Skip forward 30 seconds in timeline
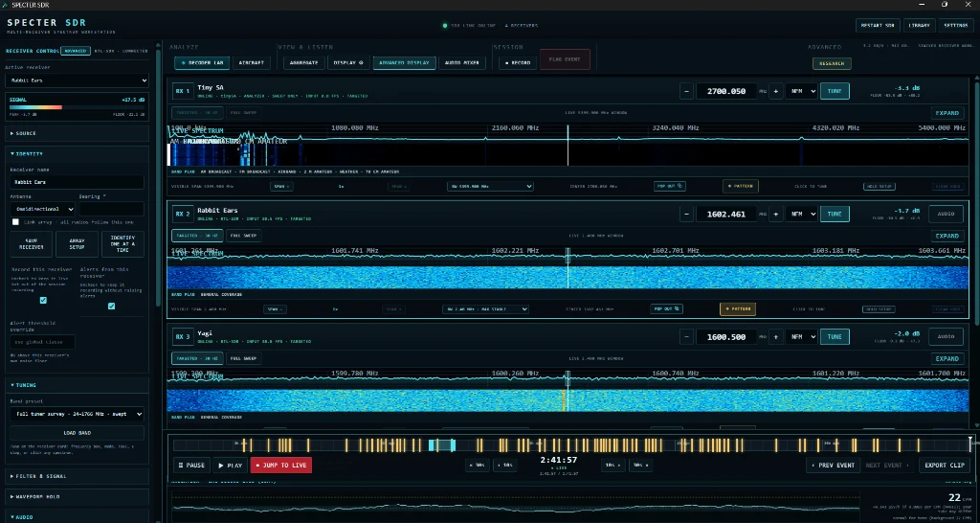Viewport: 980px width, 523px height. coord(640,466)
